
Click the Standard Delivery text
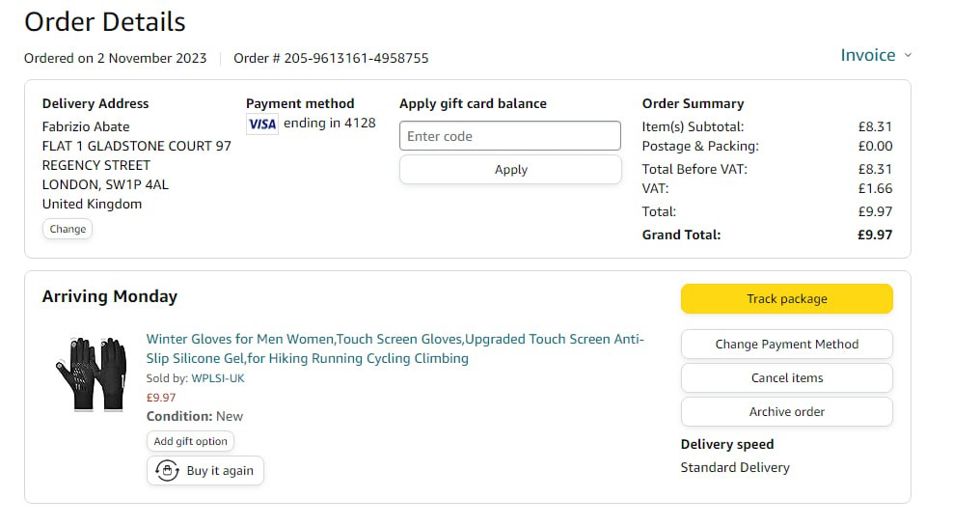tap(735, 468)
